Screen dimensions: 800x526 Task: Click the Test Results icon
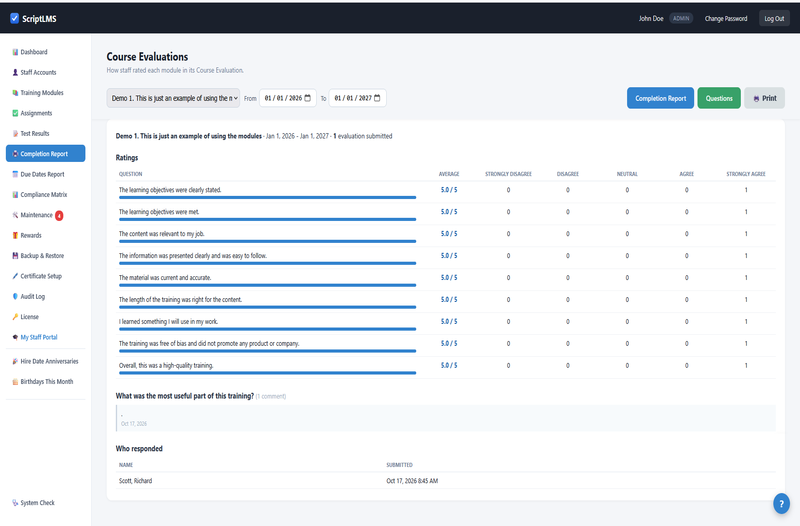(x=15, y=134)
